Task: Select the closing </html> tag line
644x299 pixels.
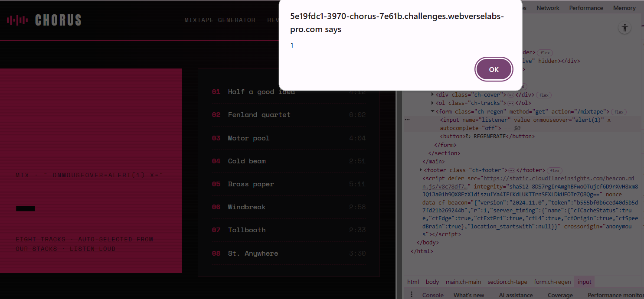Action: point(422,251)
